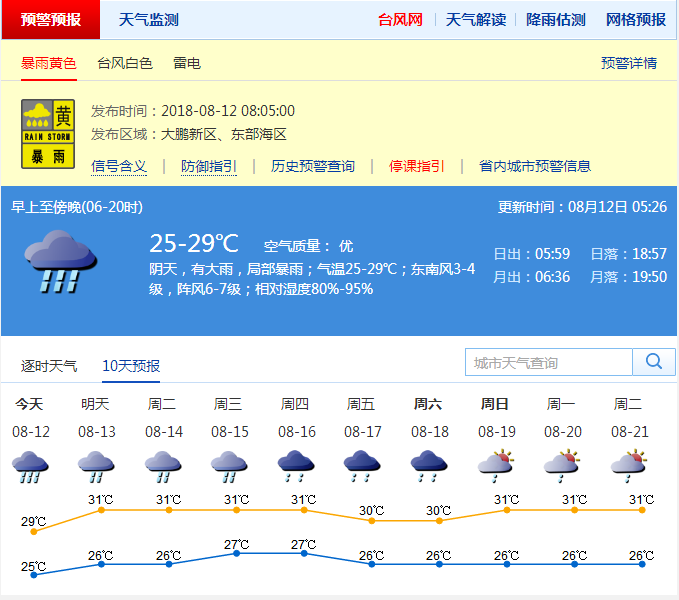Select the 08-19 partly sunny icon
Screen dimensions: 679x600
coord(495,464)
